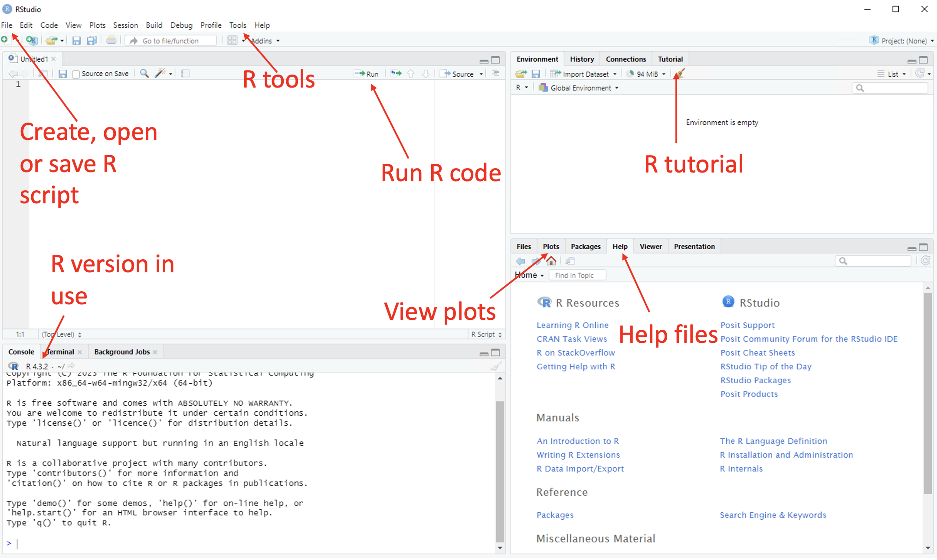Image resolution: width=937 pixels, height=560 pixels.
Task: Open the Home dropdown in the Help pane
Action: 529,275
